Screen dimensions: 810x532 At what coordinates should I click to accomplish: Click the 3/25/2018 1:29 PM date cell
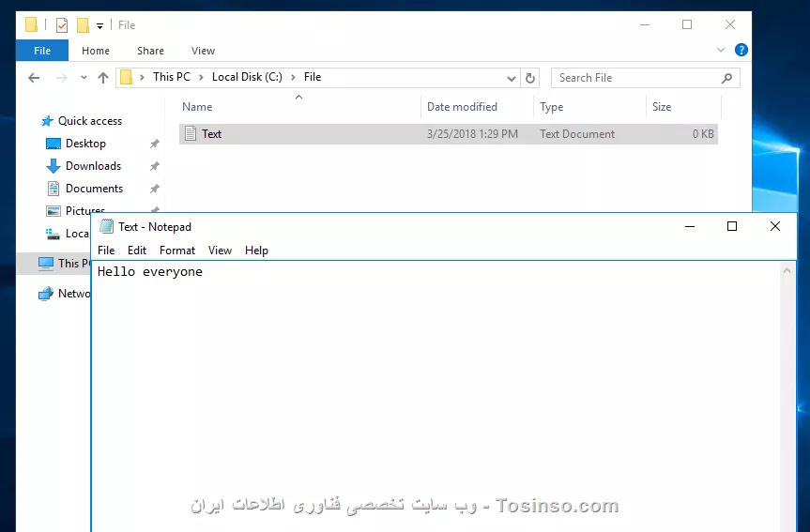[x=472, y=134]
